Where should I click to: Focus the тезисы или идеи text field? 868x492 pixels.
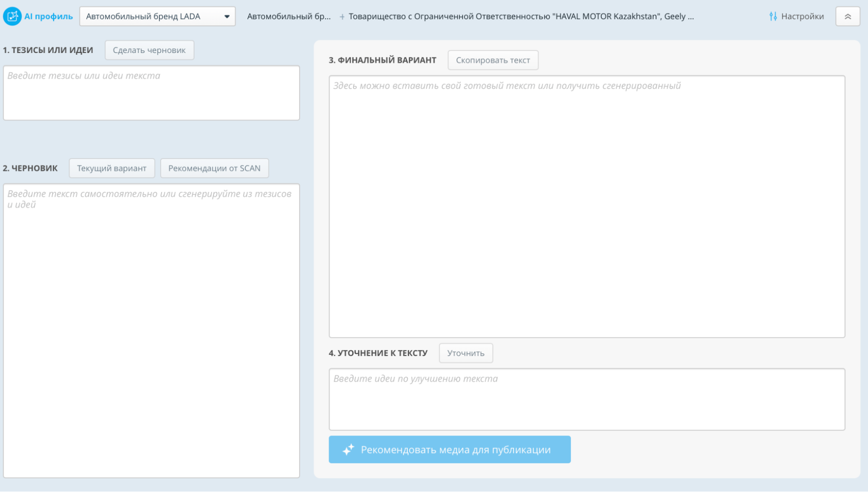[x=152, y=93]
